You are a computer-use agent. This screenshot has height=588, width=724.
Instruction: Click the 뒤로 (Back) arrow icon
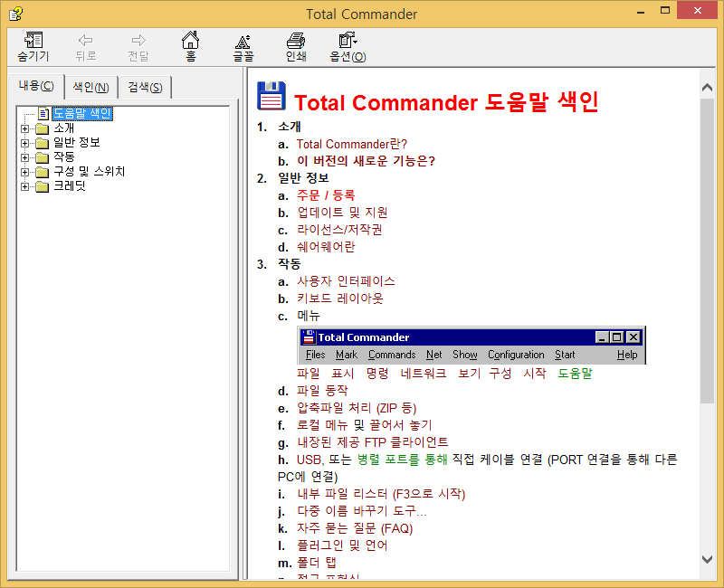[x=85, y=40]
